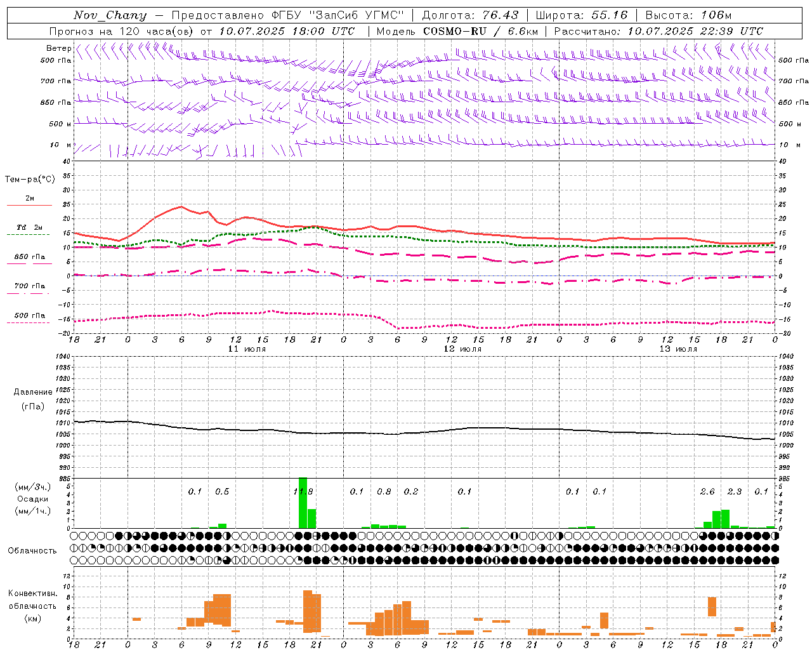
Task: Select the 'Предоставлено ФГБУ "ЗапСиб УГМС"' provider text
Action: (288, 15)
